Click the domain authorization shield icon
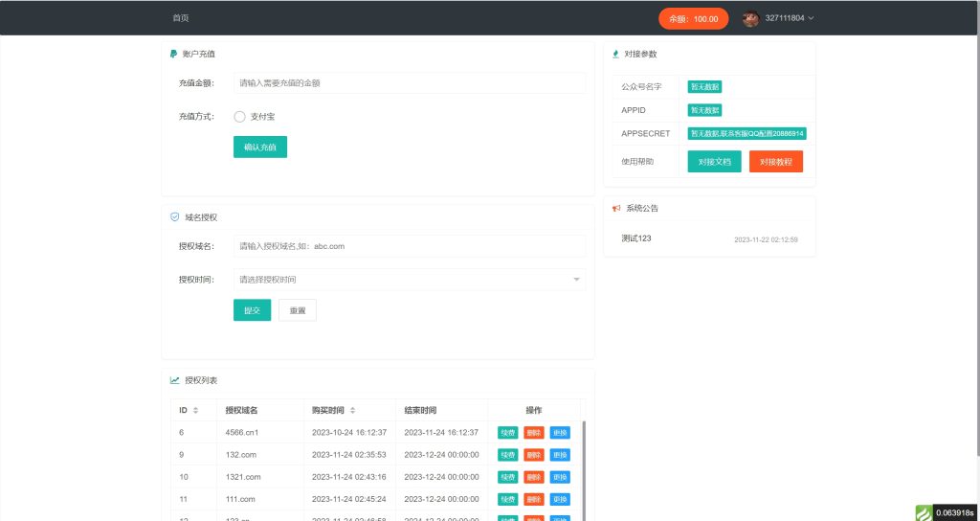 tap(174, 217)
